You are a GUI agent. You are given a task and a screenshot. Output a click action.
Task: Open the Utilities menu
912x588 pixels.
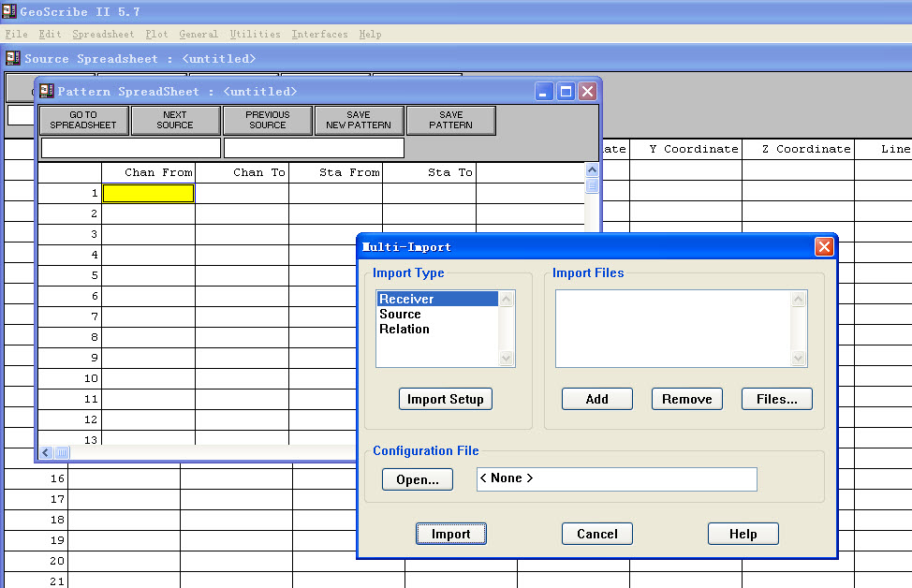tap(255, 35)
